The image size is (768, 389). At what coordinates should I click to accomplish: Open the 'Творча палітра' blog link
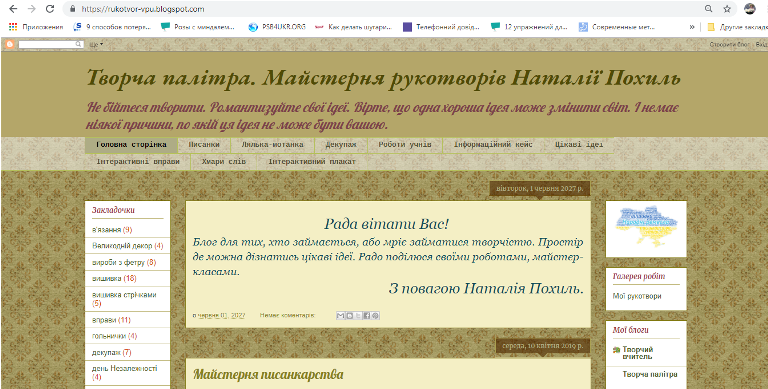tap(649, 374)
